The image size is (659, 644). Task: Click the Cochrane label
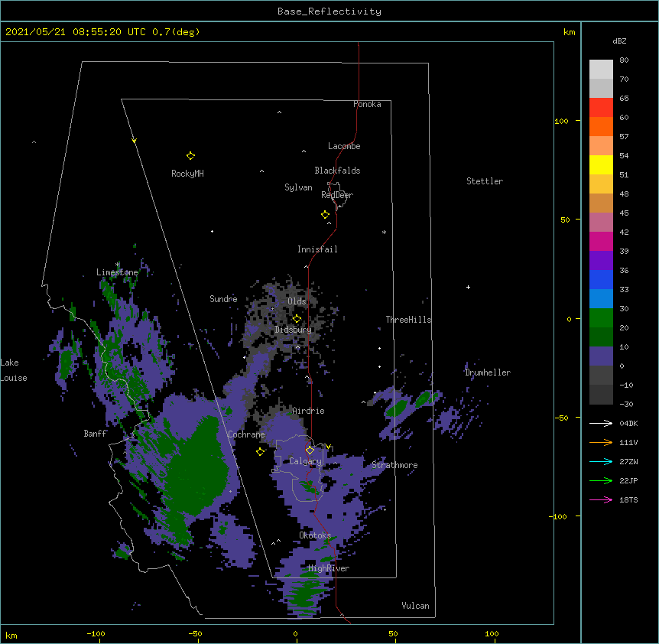tap(246, 434)
